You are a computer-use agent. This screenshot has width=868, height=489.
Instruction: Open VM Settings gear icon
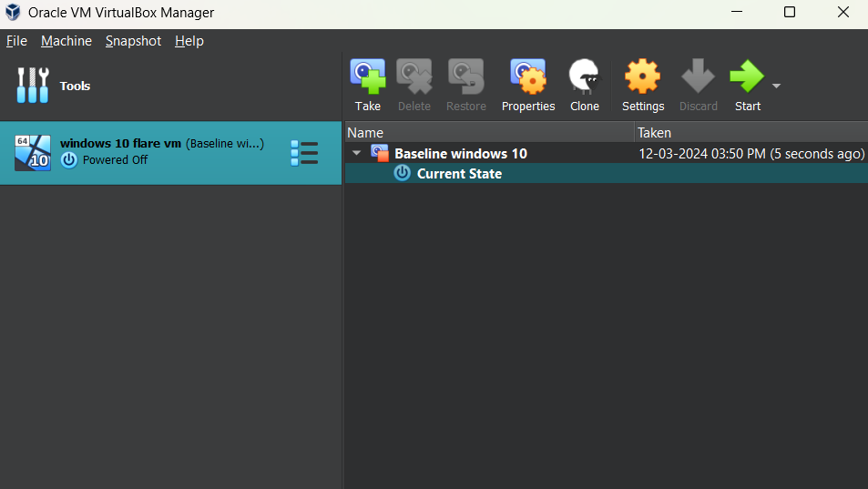pos(643,76)
